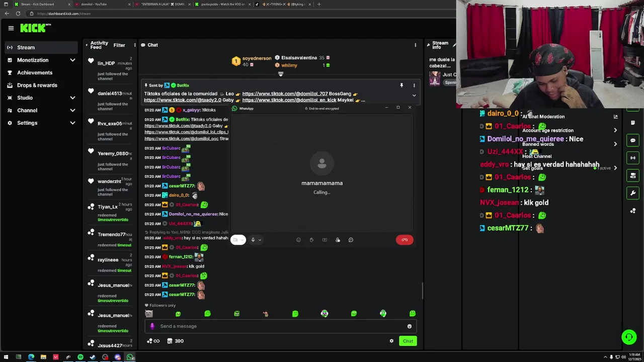Open microphone options dropdown in call
The height and width of the screenshot is (362, 644).
pyautogui.click(x=260, y=240)
